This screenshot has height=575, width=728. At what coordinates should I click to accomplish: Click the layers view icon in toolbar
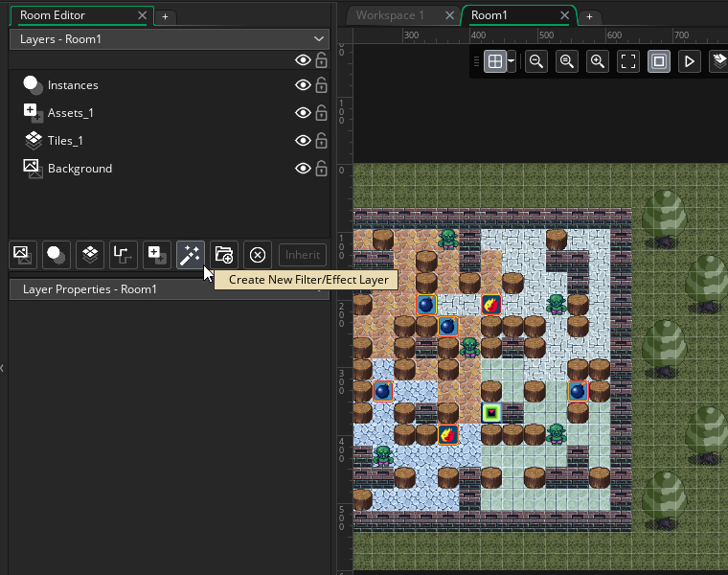(x=719, y=61)
